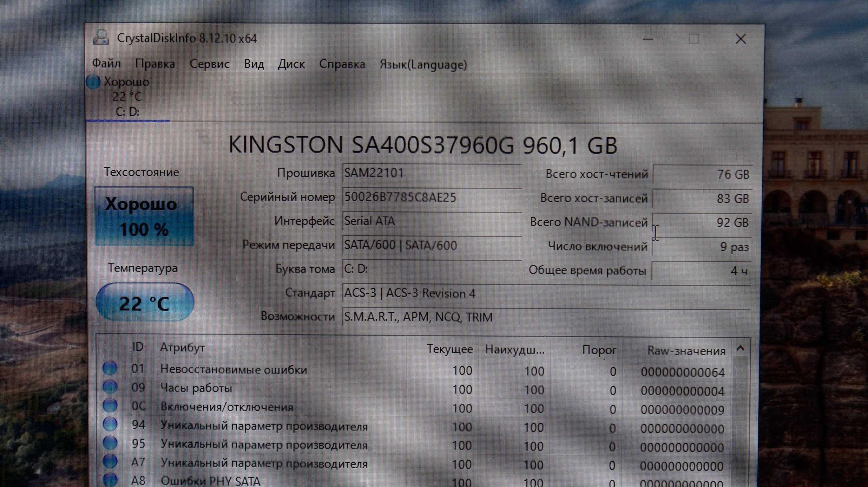Viewport: 868px width, 487px height.
Task: Click status circle of attribute 95 row
Action: point(110,443)
